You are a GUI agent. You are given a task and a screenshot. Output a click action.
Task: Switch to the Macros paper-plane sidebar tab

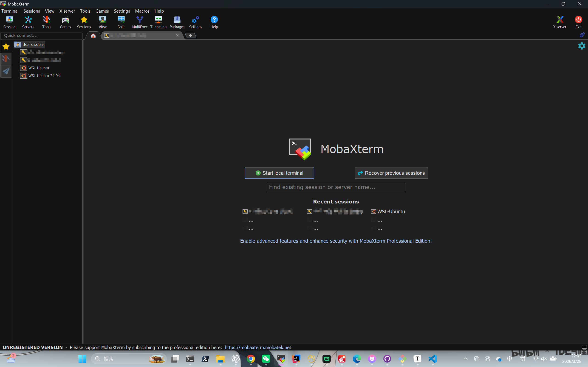click(x=6, y=71)
